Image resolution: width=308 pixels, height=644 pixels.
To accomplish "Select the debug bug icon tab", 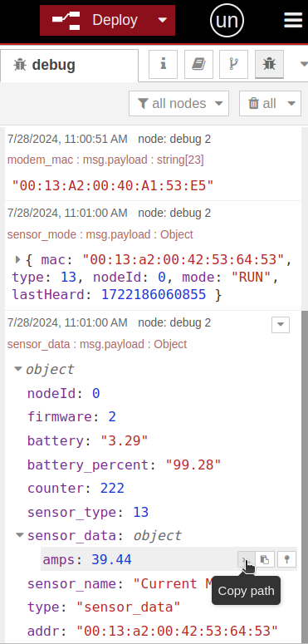I will click(269, 64).
